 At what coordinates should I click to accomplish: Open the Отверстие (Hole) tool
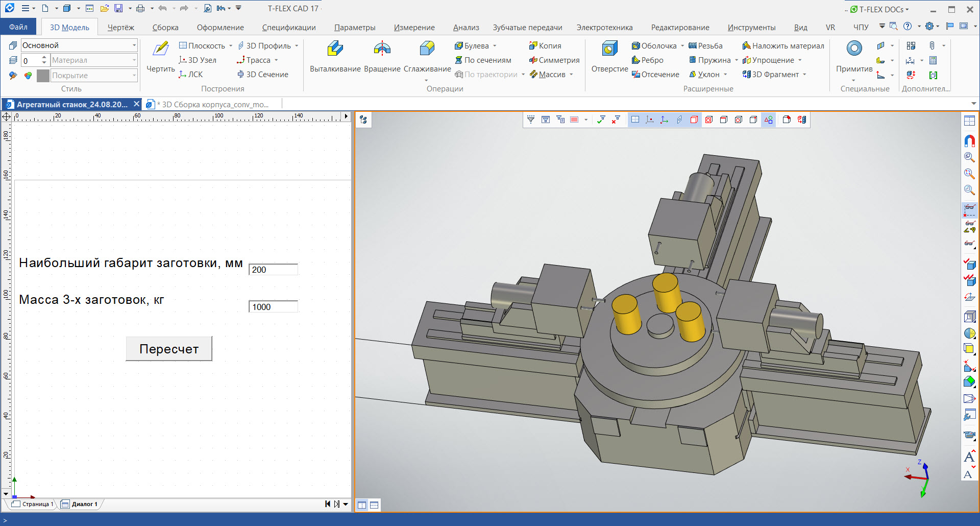tap(609, 49)
